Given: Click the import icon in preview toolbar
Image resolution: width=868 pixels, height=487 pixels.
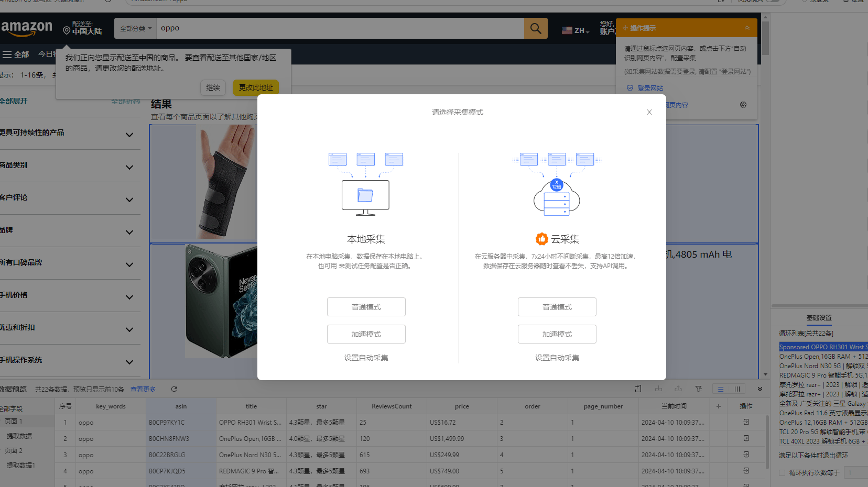Looking at the screenshot, I should click(x=658, y=389).
